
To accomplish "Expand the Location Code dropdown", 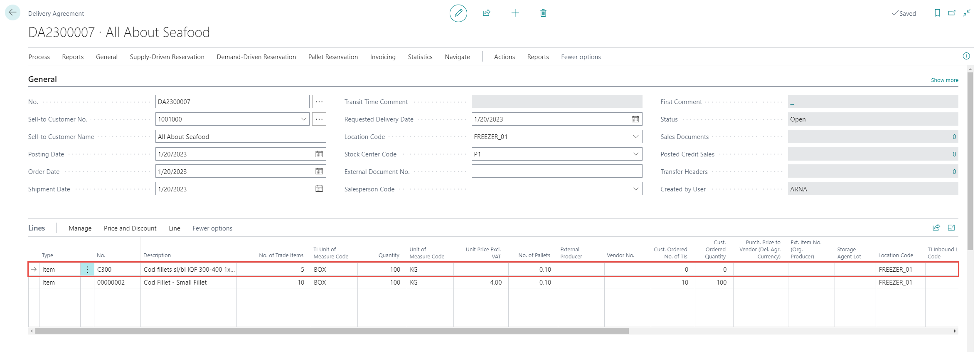I will click(x=635, y=136).
